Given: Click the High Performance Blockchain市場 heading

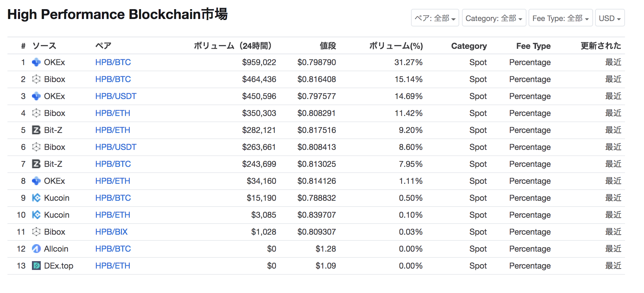Looking at the screenshot, I should [x=118, y=15].
